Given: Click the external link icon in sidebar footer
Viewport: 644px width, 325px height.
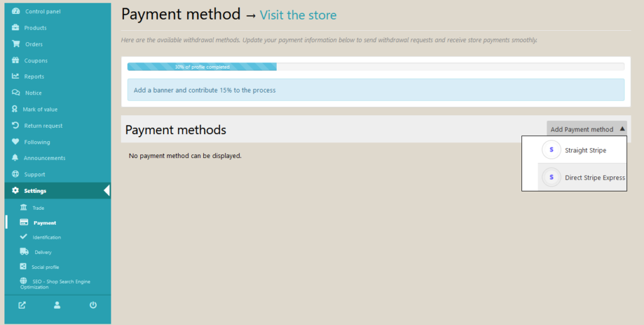Looking at the screenshot, I should (22, 305).
